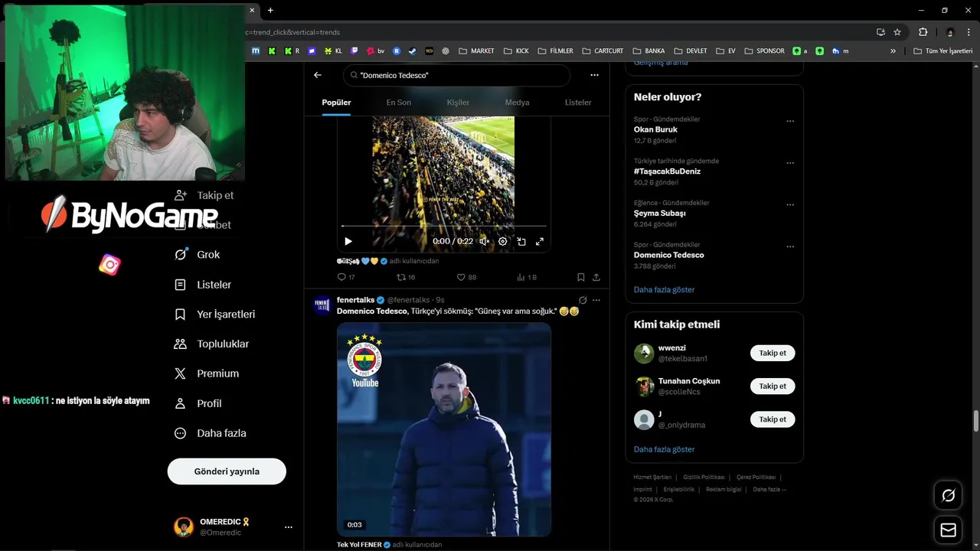Switch to the Kişiler tab

pyautogui.click(x=458, y=103)
